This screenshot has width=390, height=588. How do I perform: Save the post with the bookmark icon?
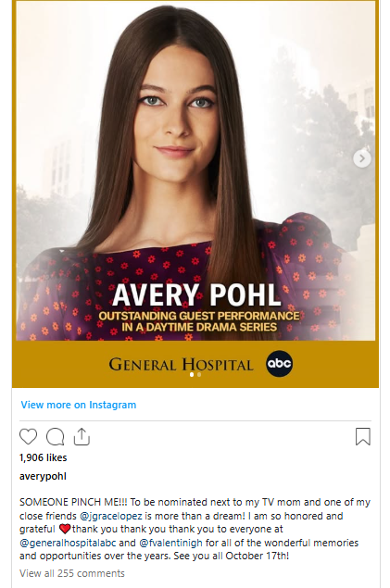[x=362, y=436]
